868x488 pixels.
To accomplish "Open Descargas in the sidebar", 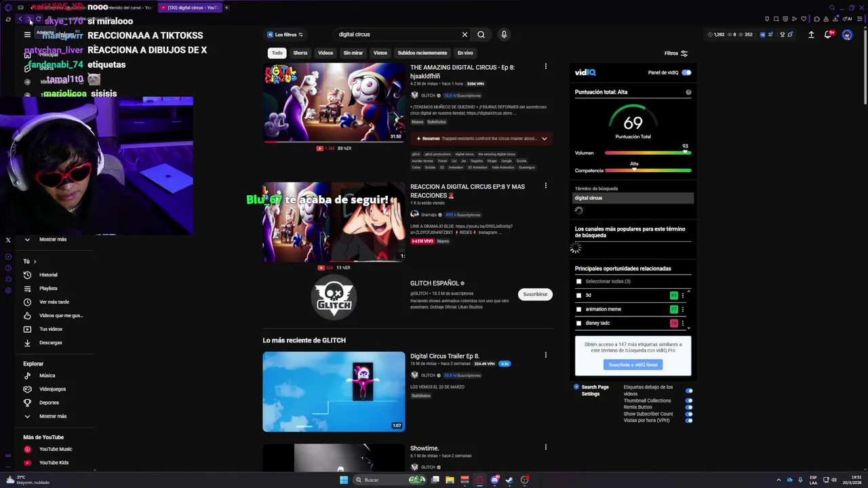I will pos(51,342).
